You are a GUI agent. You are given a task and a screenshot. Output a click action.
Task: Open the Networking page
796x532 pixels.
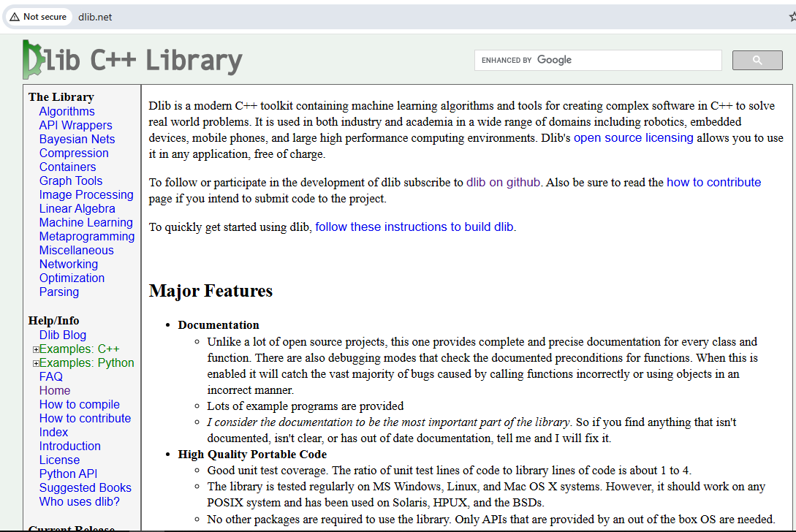coord(69,264)
